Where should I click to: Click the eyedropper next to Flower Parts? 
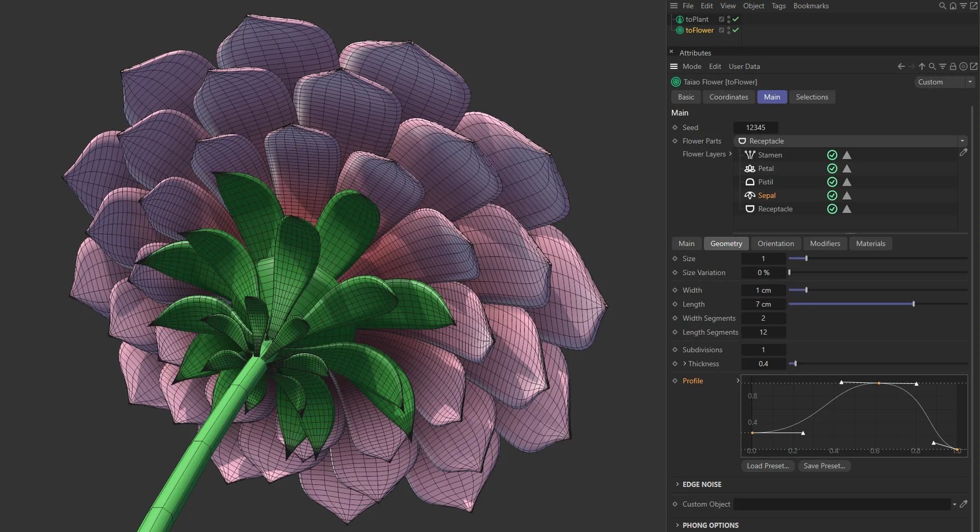(x=964, y=152)
